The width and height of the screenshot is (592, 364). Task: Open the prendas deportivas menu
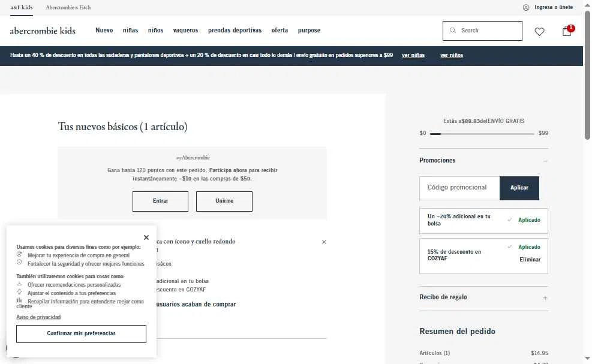click(235, 30)
